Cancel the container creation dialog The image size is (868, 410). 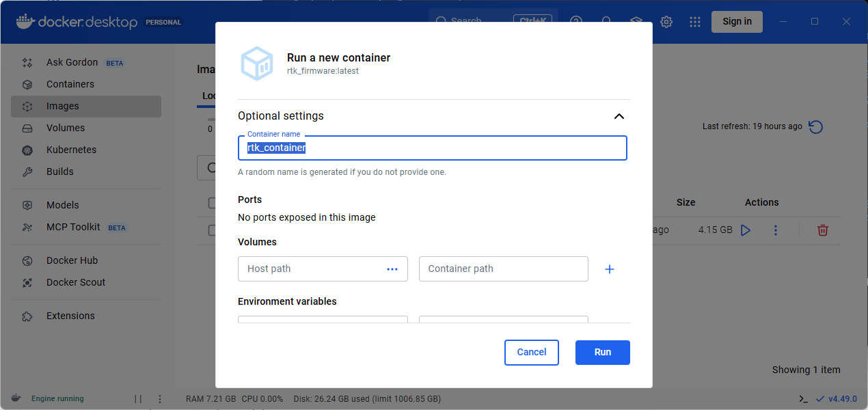coord(531,352)
